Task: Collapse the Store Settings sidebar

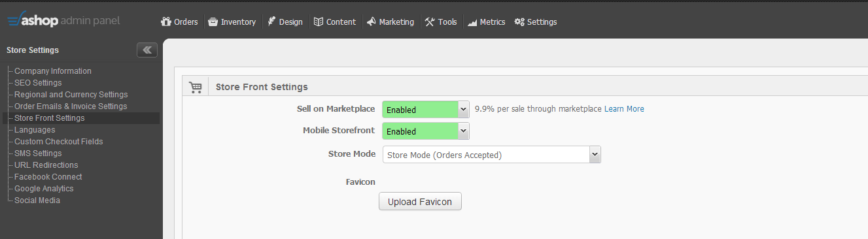Action: [147, 50]
